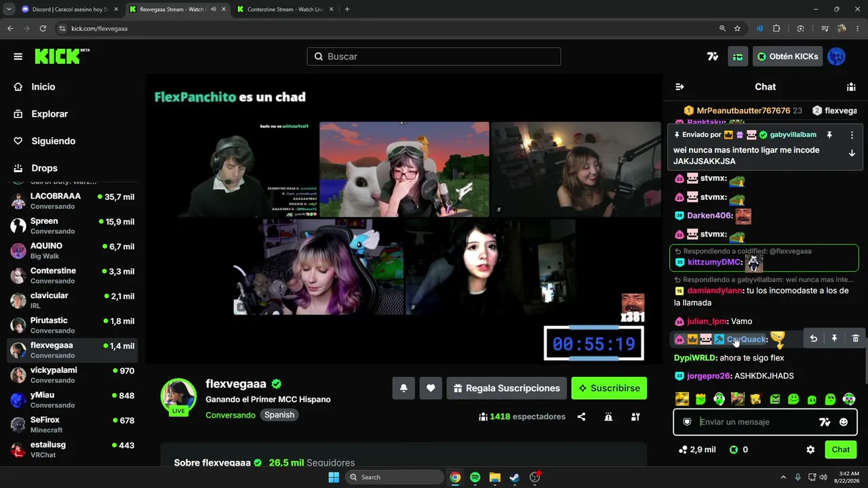Image resolution: width=868 pixels, height=488 pixels.
Task: Click the green Suscribirse button
Action: pyautogui.click(x=609, y=388)
